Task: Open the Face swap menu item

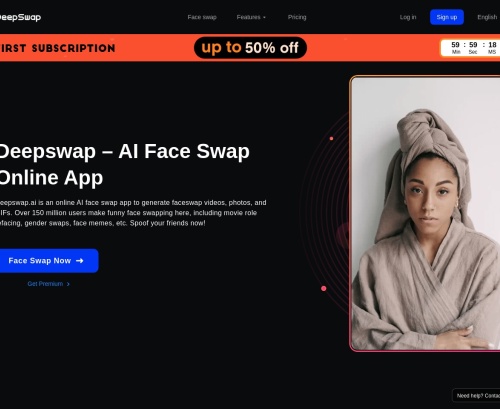Action: pos(202,17)
